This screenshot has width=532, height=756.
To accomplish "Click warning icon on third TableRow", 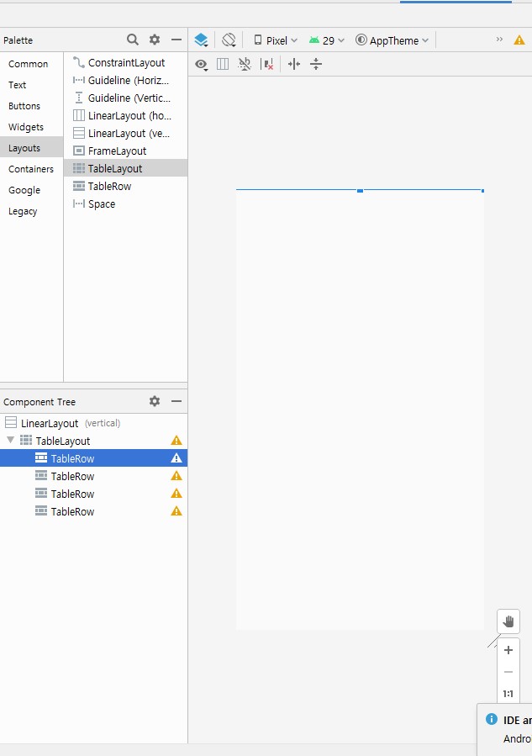I will click(x=176, y=494).
